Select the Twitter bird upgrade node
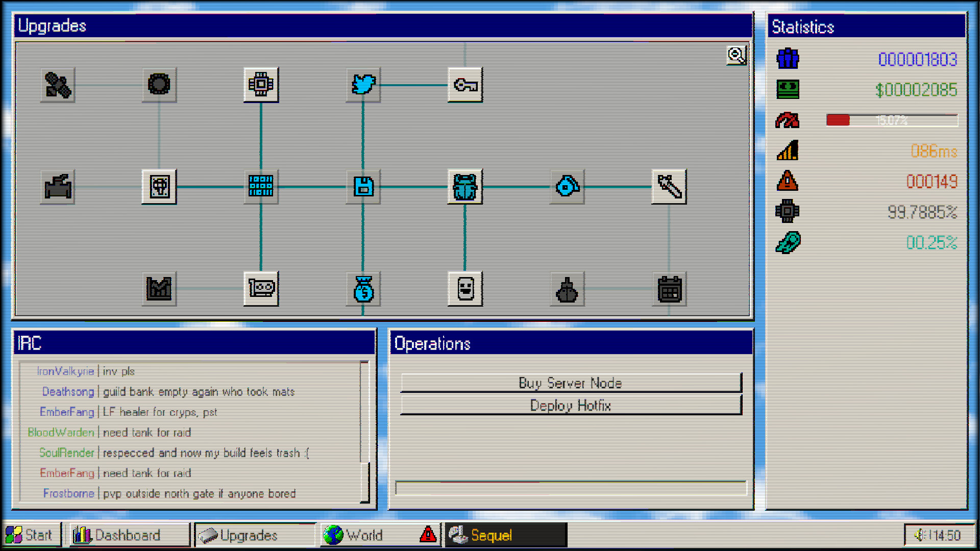The height and width of the screenshot is (551, 980). 363,85
